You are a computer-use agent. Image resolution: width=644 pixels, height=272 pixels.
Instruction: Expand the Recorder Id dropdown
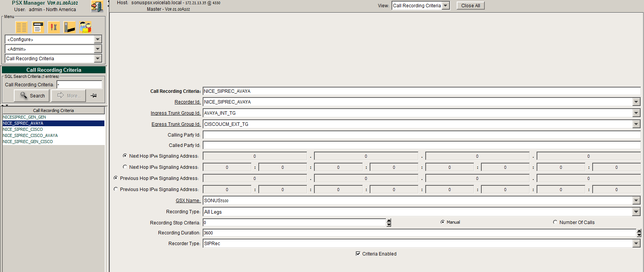636,102
